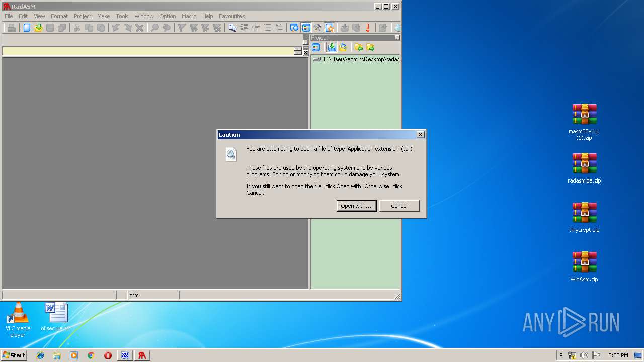Show hidden system tray icons

pyautogui.click(x=561, y=355)
